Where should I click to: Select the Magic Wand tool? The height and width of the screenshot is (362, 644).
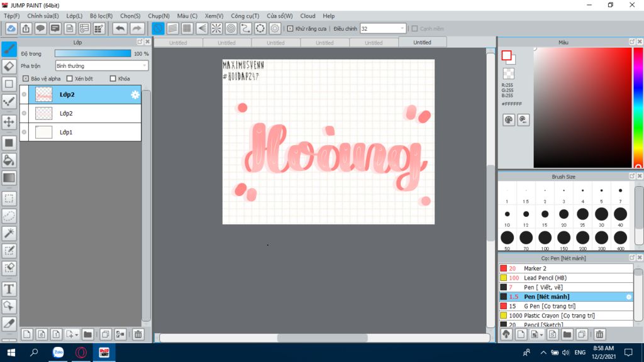point(9,233)
